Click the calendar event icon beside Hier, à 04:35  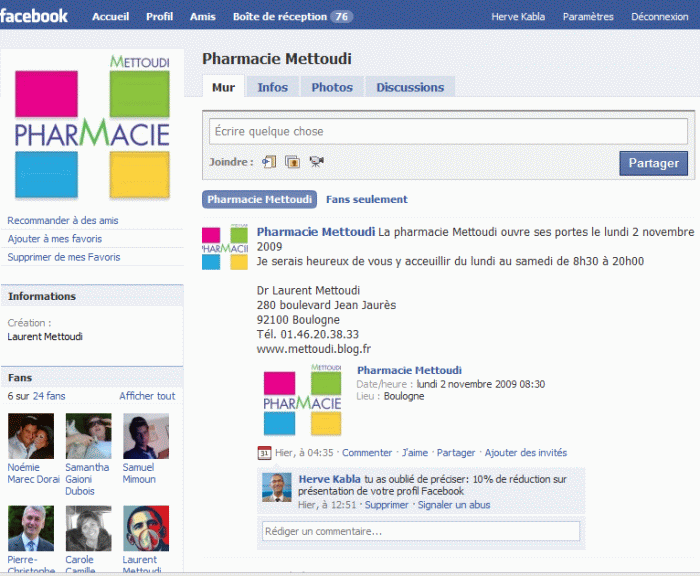tap(264, 453)
